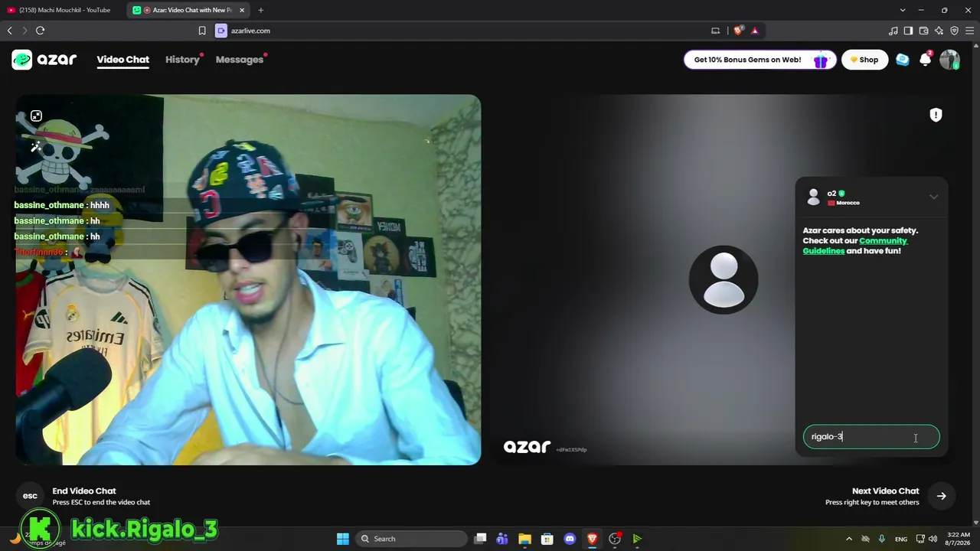This screenshot has width=980, height=551.
Task: Click the Windows taskbar Search box
Action: point(412,539)
